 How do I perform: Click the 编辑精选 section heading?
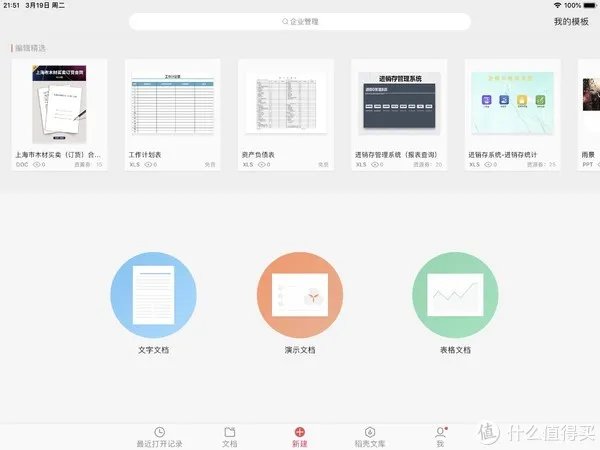(30, 48)
